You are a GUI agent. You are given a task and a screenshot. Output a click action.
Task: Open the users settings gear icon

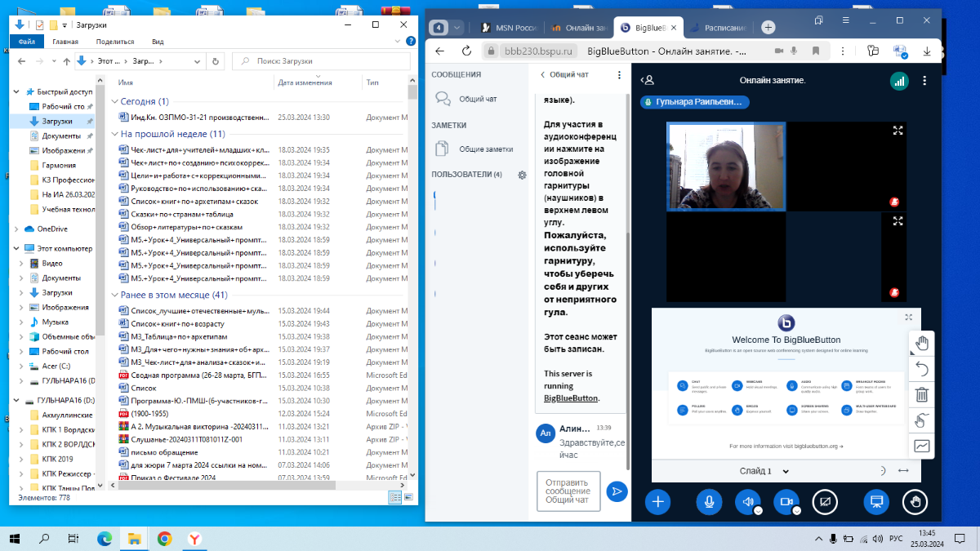tap(522, 175)
